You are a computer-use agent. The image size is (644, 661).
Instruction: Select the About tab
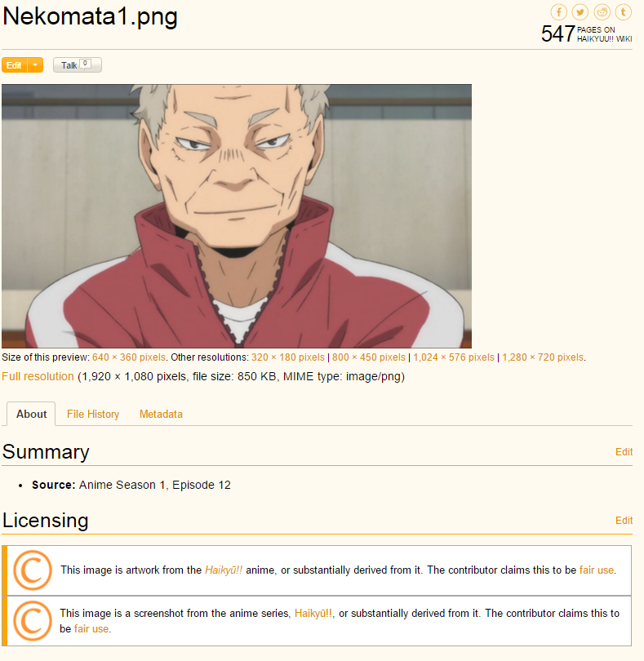tap(31, 414)
